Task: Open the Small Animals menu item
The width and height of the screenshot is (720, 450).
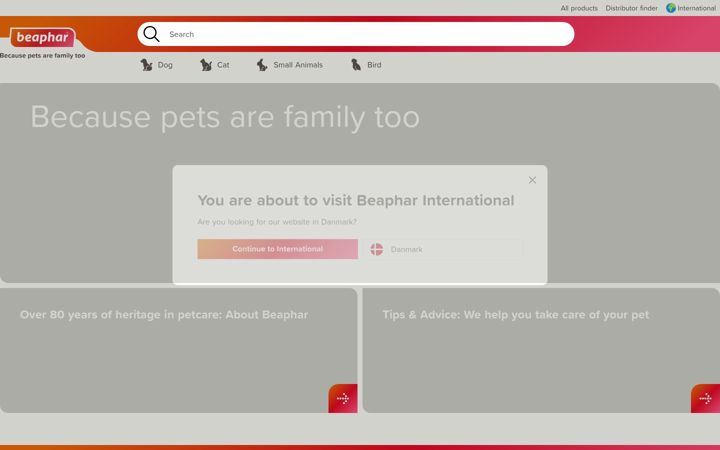Action: [x=289, y=65]
